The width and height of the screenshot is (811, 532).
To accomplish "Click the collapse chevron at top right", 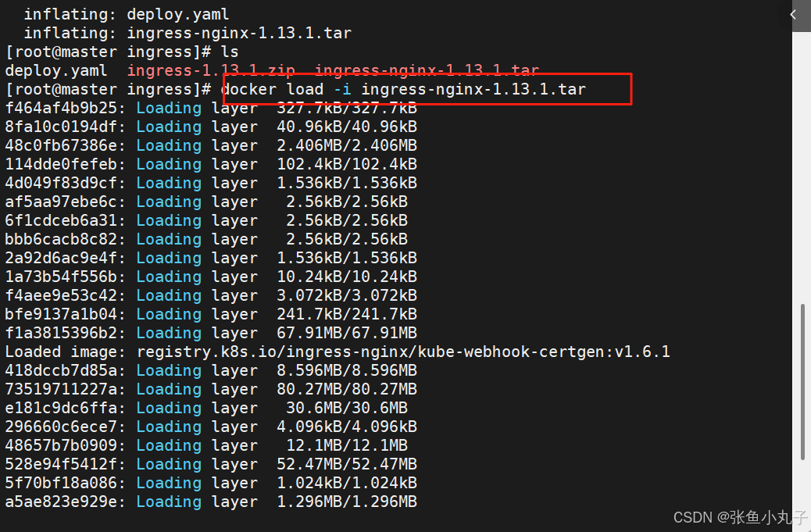I will [793, 15].
